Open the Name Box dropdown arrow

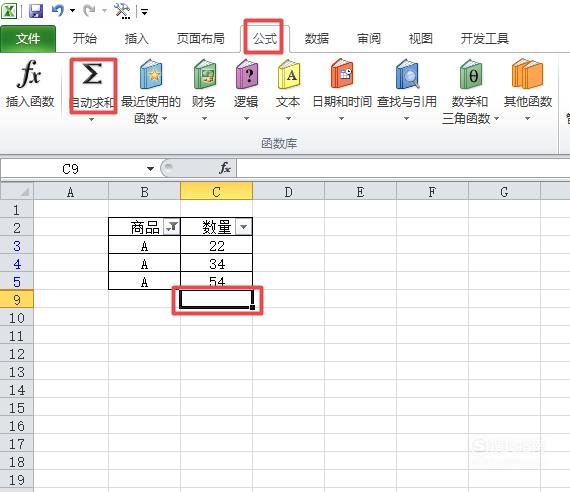click(x=150, y=169)
